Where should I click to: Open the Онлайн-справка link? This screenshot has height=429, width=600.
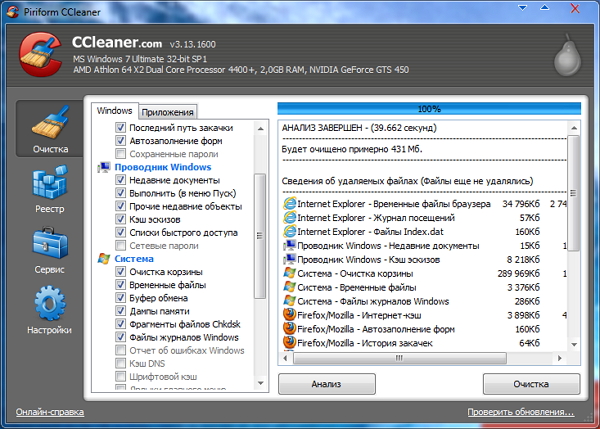(x=50, y=412)
